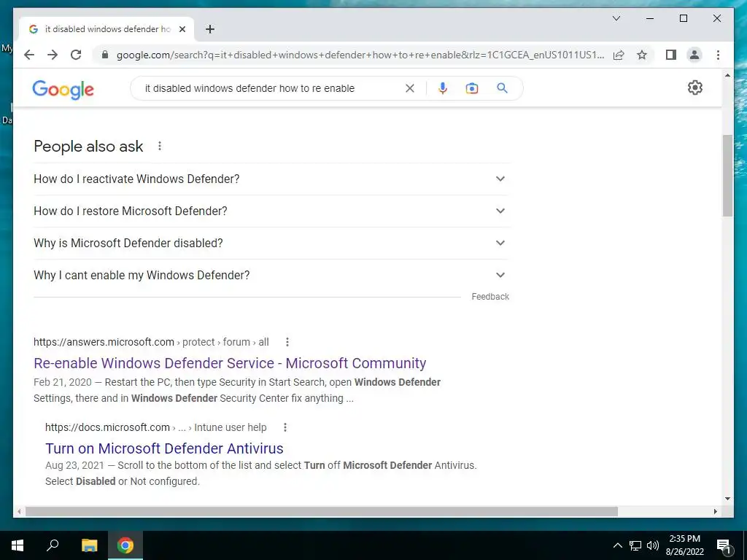Open the notification center icon
This screenshot has height=560, width=747.
point(724,545)
